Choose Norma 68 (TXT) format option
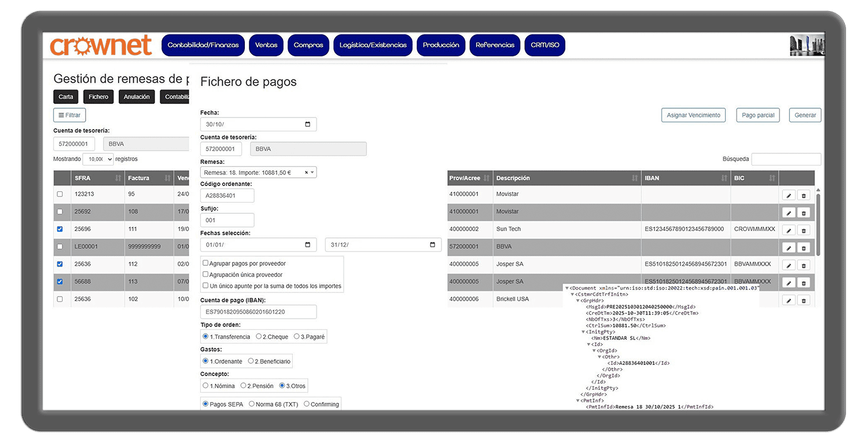Image resolution: width=868 pixels, height=442 pixels. click(252, 404)
